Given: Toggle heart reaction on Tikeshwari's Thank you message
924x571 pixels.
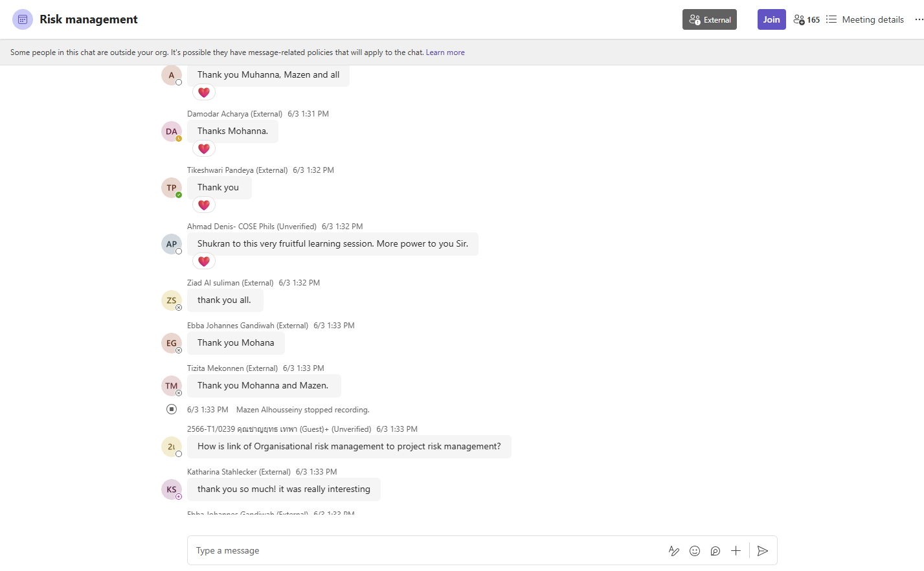Looking at the screenshot, I should tap(204, 205).
